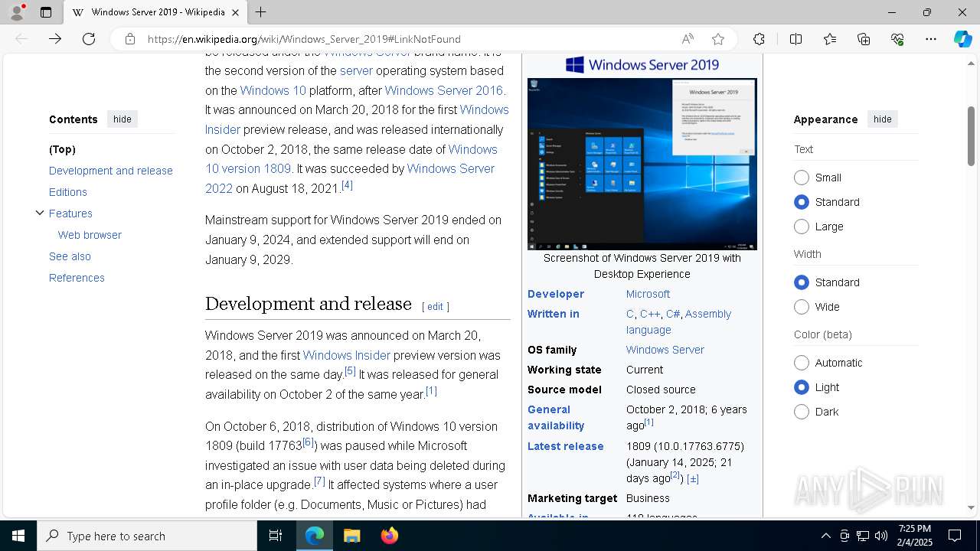This screenshot has height=551, width=980.
Task: Edit the Development and release section
Action: pyautogui.click(x=435, y=307)
